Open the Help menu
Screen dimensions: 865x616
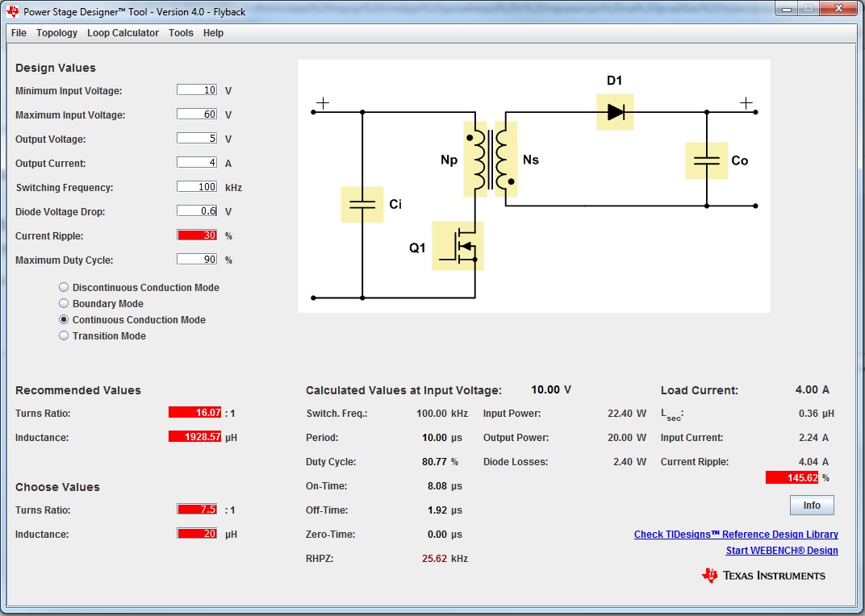click(x=213, y=32)
